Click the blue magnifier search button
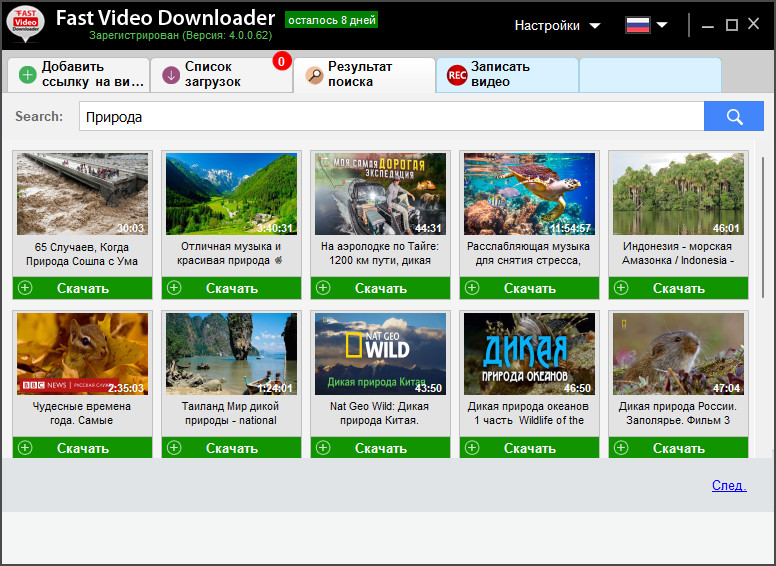Image resolution: width=776 pixels, height=566 pixels. pyautogui.click(x=733, y=116)
